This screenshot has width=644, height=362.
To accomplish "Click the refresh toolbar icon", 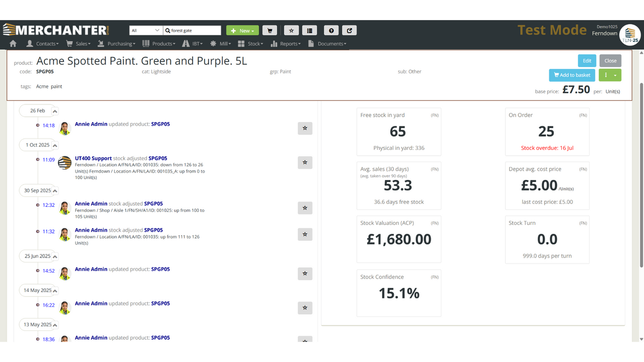I will (349, 31).
